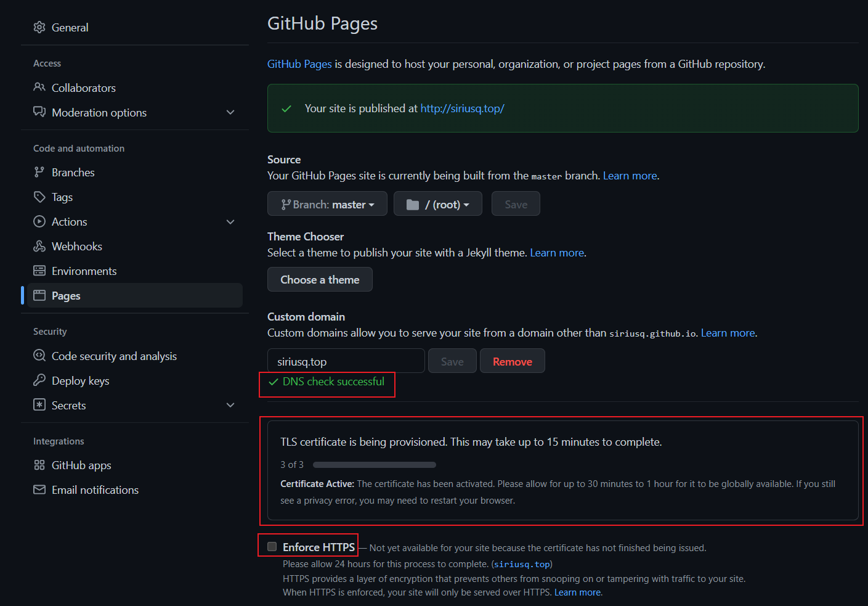Click the Webhooks icon in sidebar
Image resolution: width=868 pixels, height=606 pixels.
click(39, 246)
